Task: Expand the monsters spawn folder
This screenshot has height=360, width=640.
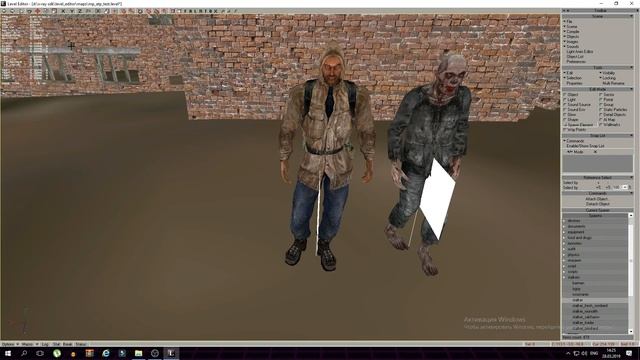Action: tap(564, 243)
